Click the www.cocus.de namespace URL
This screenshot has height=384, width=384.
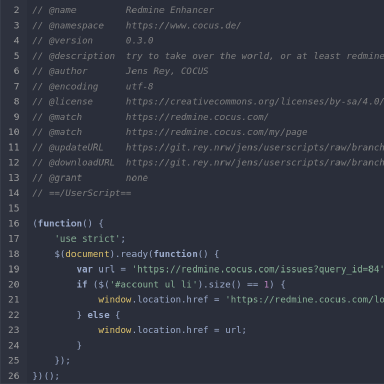click(183, 25)
